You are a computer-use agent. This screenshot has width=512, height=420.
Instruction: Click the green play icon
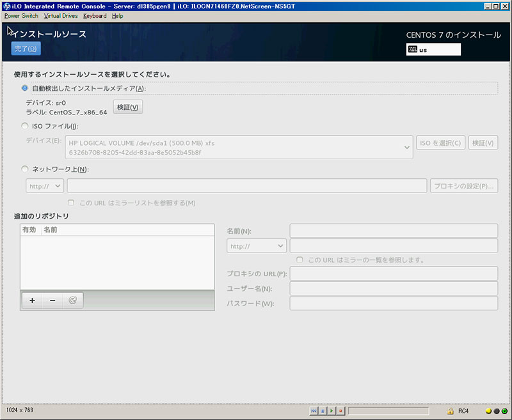click(x=332, y=411)
